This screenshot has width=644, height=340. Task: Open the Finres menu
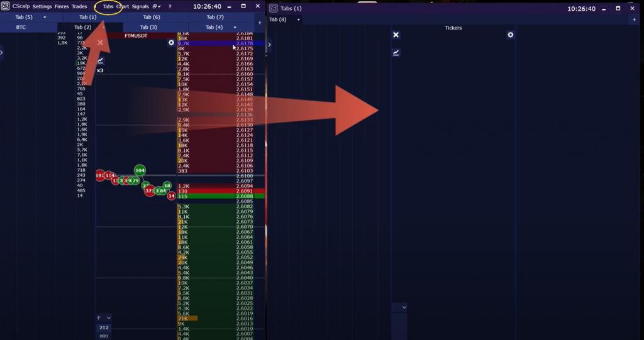click(x=62, y=6)
